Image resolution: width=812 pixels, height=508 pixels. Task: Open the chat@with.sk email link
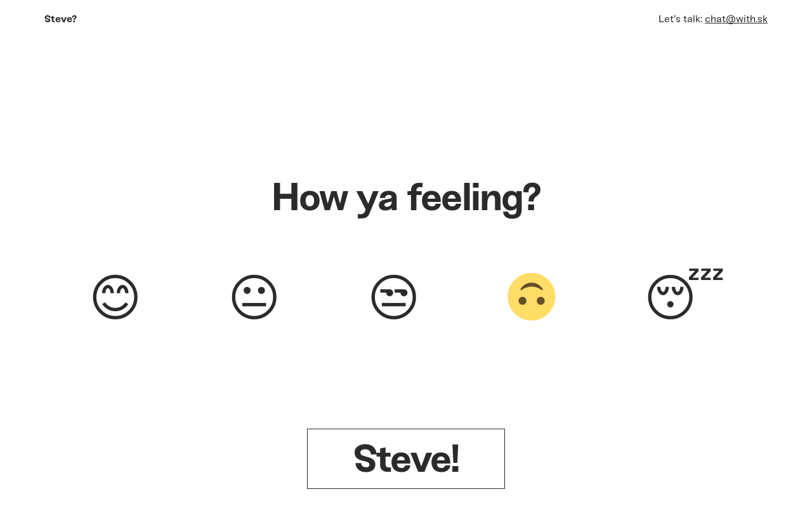point(736,19)
